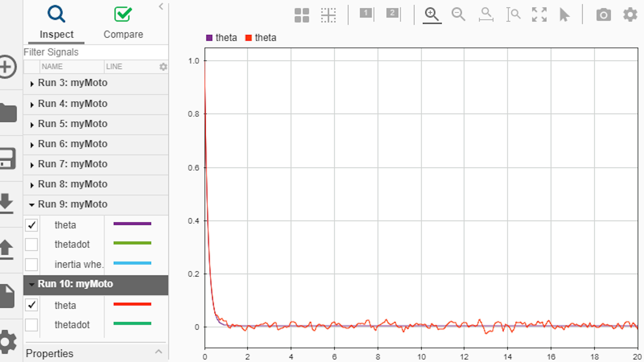Expand Run 7: myMoto
Screen dimensions: 644x362
[x=32, y=165]
